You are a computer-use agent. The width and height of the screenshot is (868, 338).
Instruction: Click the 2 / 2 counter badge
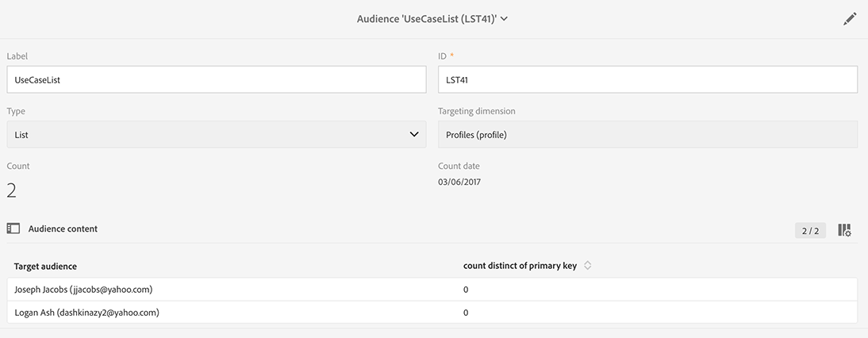[810, 231]
